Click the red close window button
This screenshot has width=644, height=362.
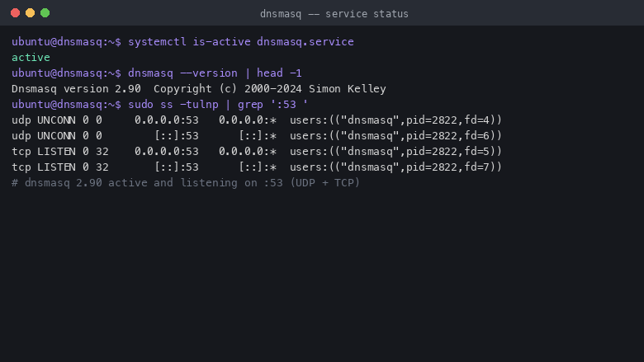pos(15,13)
